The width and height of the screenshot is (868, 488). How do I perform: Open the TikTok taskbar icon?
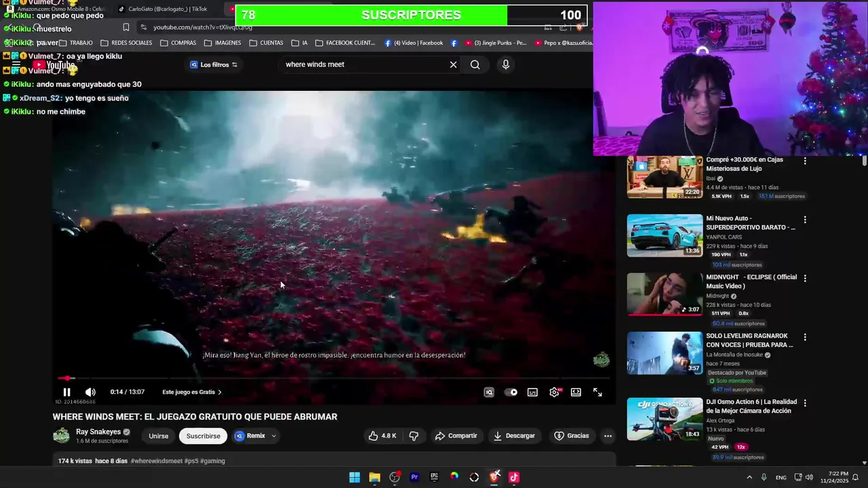tap(514, 477)
